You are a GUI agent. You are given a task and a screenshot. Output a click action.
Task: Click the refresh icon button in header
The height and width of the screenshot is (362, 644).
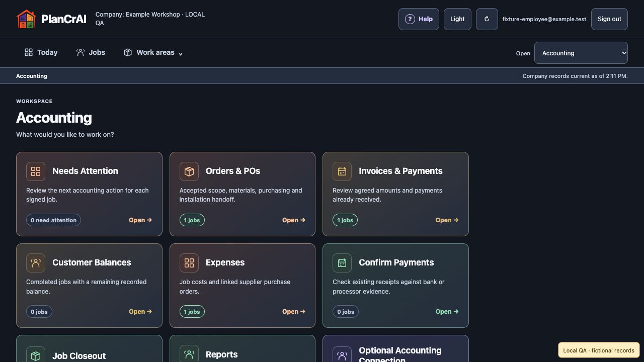(x=487, y=19)
